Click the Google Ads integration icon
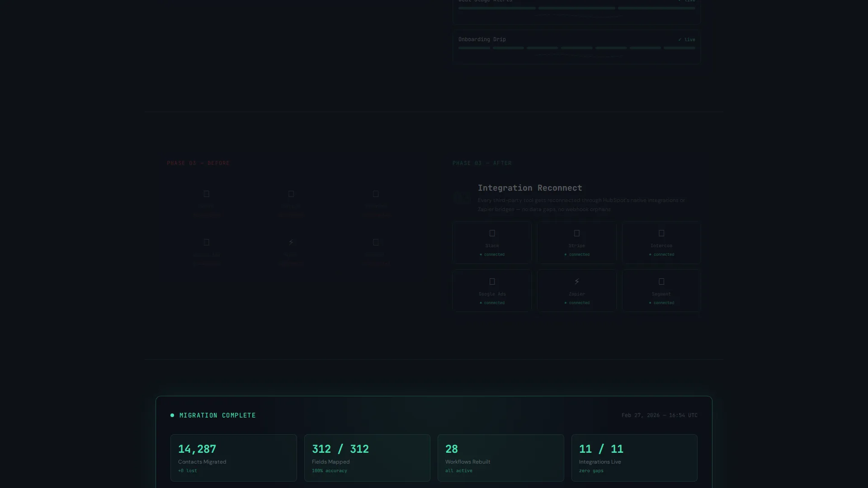This screenshot has width=868, height=488. point(492,282)
